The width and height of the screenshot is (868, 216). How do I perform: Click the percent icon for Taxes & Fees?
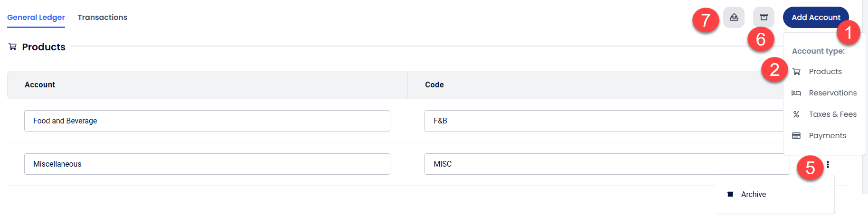pyautogui.click(x=796, y=114)
